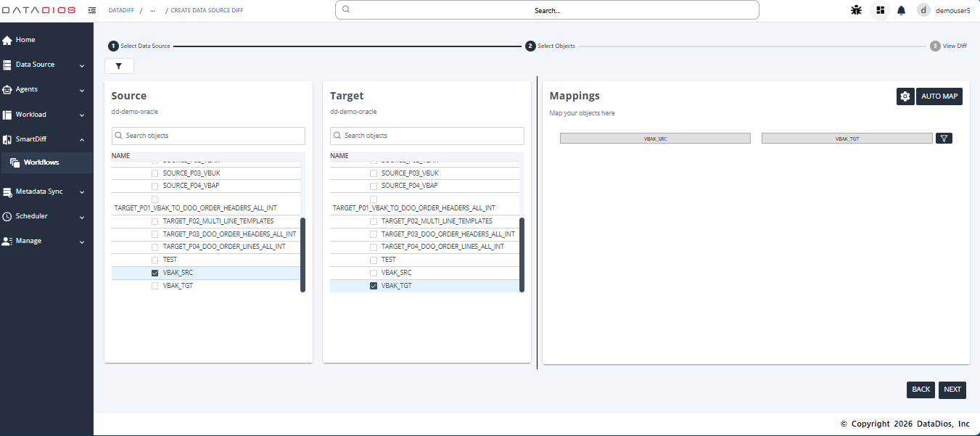Open the apps grid icon near notifications
Screen dimensions: 980x436
880,10
